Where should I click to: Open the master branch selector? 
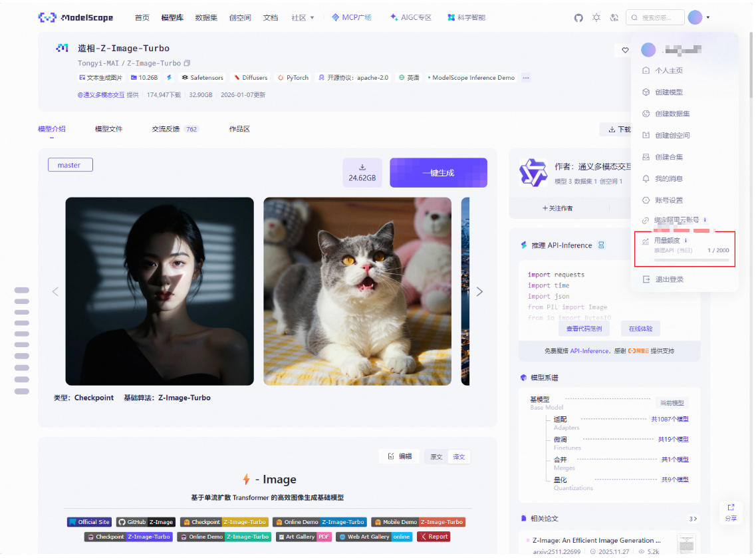pyautogui.click(x=70, y=165)
